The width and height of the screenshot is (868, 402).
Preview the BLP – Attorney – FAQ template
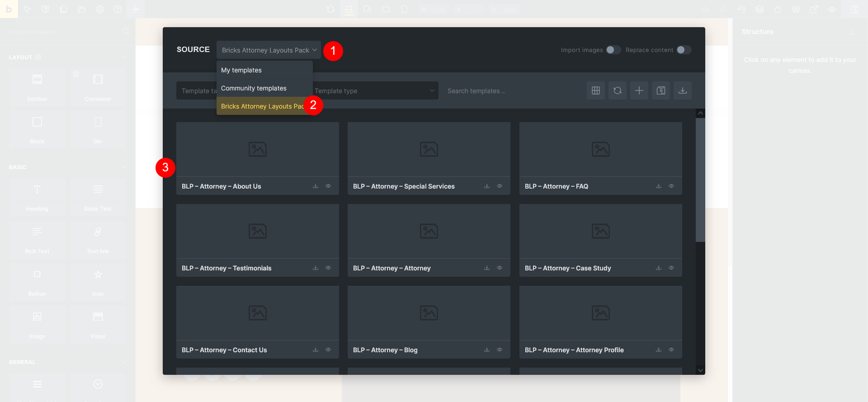click(x=671, y=186)
